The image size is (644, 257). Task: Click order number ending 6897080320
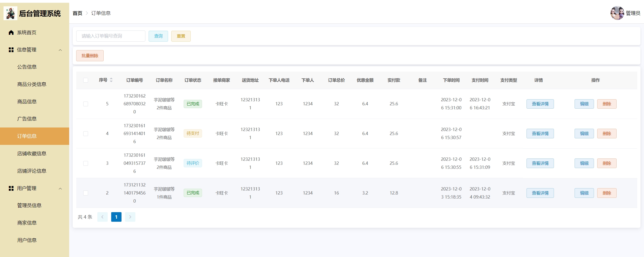pyautogui.click(x=135, y=104)
